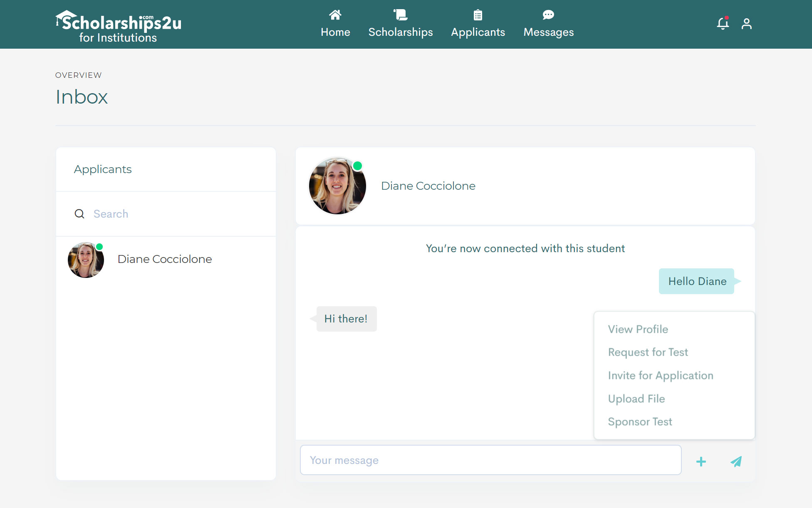Click the connected with this student notice
The height and width of the screenshot is (508, 812).
point(525,248)
